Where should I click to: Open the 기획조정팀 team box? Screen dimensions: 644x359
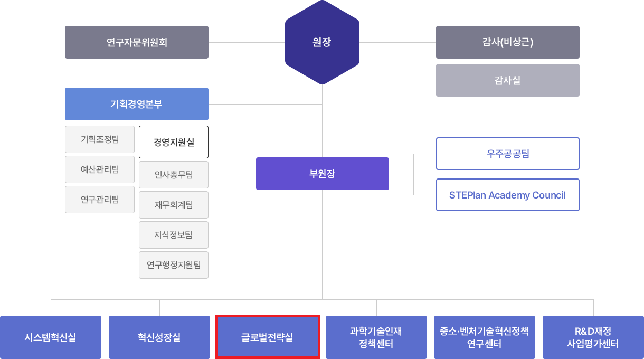pyautogui.click(x=100, y=139)
